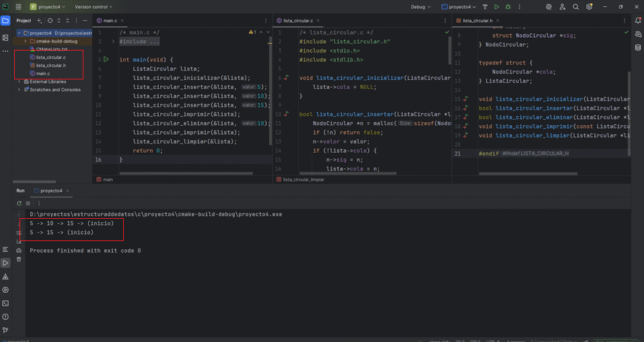
Task: Open the IDE settings gear icon
Action: (x=589, y=7)
